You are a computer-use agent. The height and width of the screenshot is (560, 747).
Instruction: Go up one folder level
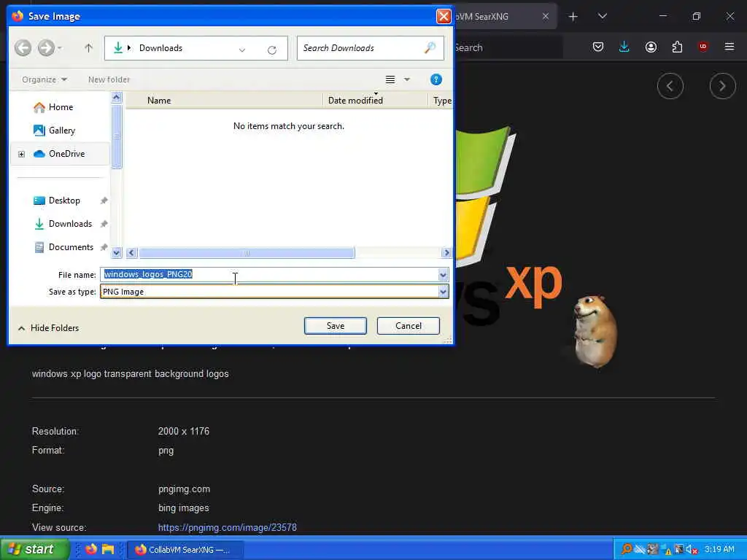coord(88,47)
